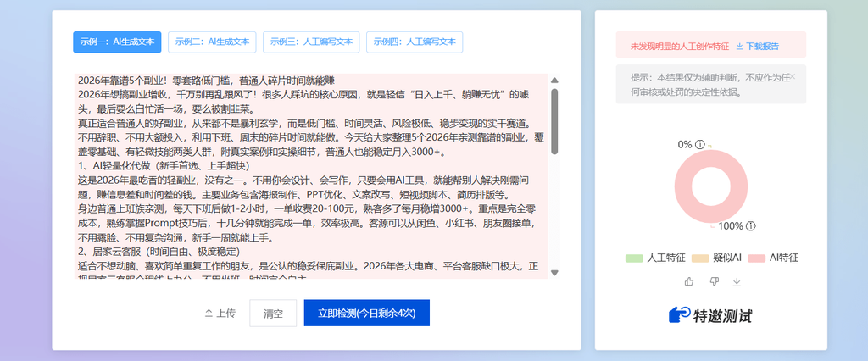Viewport: 868px width, 361px height.
Task: Open the 下载报告 link
Action: point(762,47)
